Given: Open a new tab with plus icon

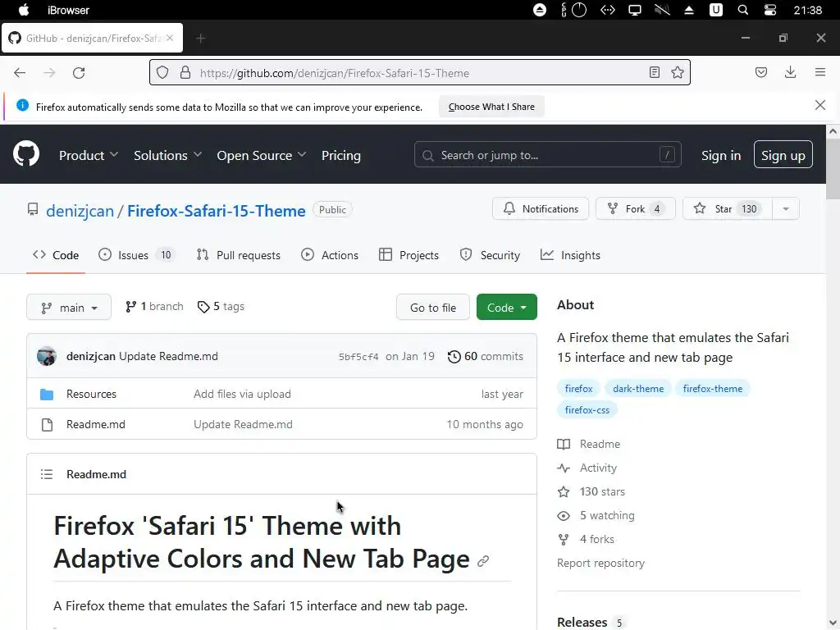Looking at the screenshot, I should pos(200,38).
